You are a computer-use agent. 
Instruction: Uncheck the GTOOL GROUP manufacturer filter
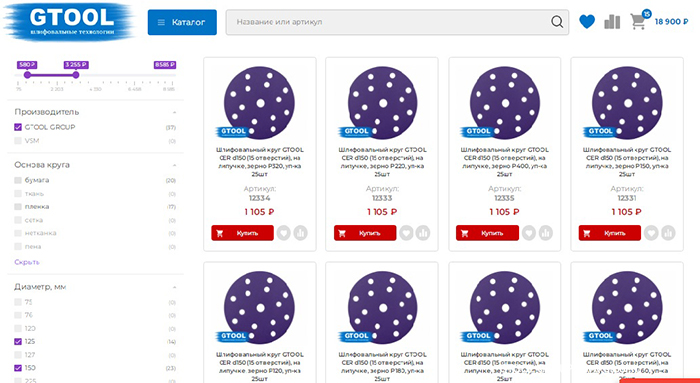18,127
